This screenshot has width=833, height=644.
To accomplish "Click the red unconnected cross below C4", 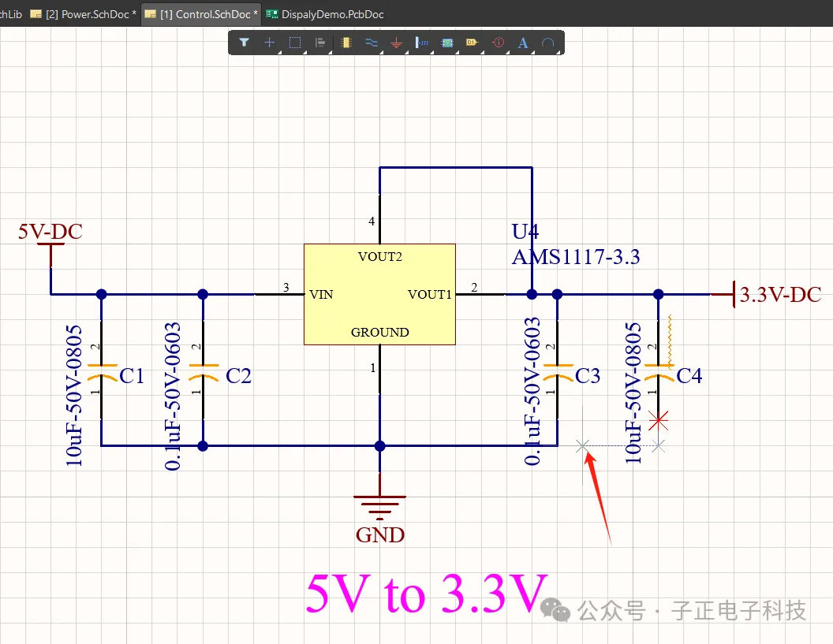I will [x=659, y=421].
